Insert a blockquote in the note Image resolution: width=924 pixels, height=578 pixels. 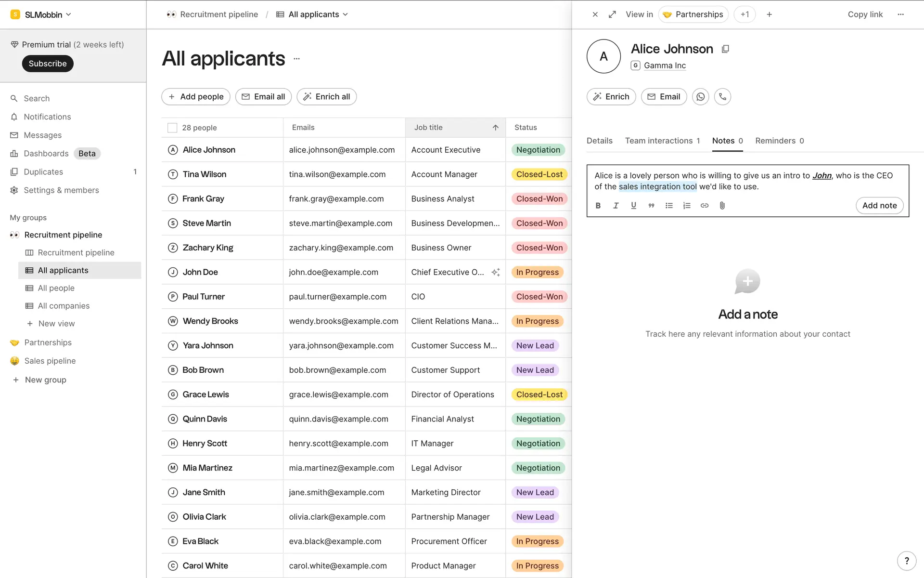click(x=651, y=206)
